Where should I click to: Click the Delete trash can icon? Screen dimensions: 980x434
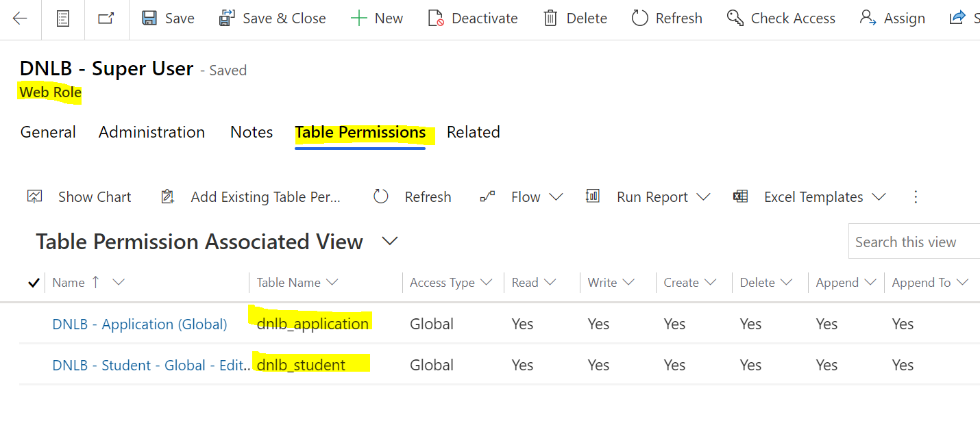pyautogui.click(x=550, y=18)
